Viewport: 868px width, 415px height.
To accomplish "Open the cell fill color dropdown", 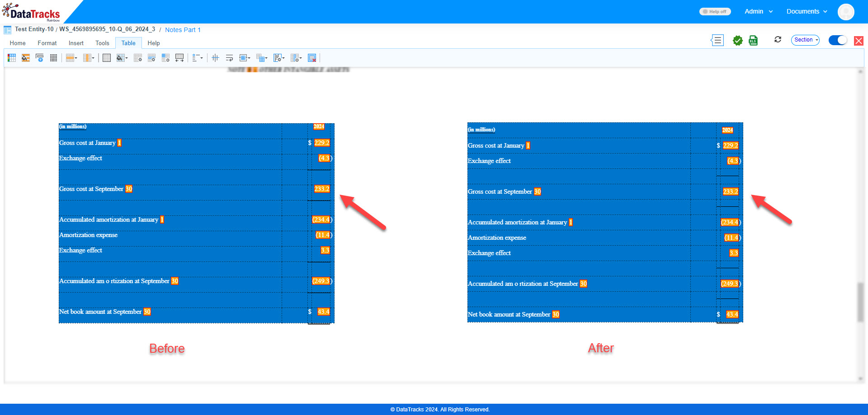I will (x=122, y=58).
